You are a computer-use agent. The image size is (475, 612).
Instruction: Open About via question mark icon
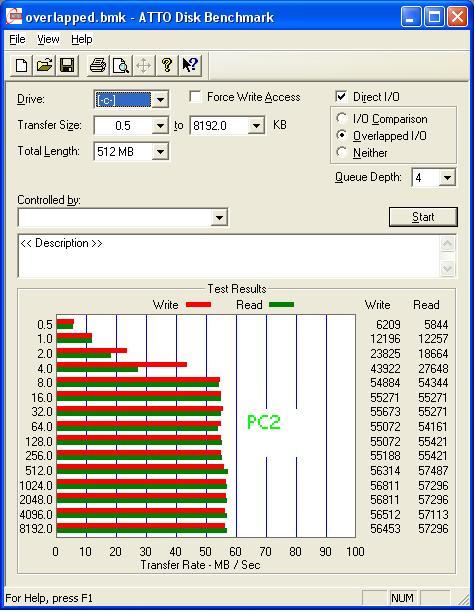pos(167,65)
